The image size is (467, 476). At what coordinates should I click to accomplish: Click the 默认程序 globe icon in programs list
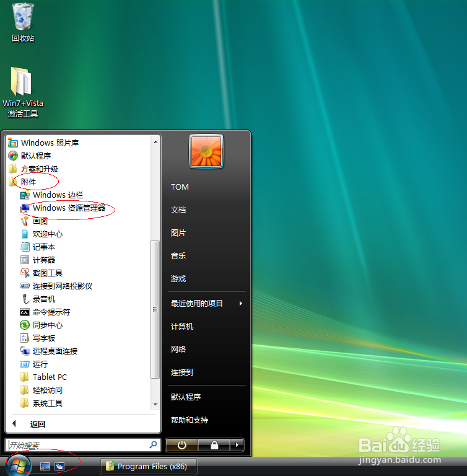pos(13,156)
